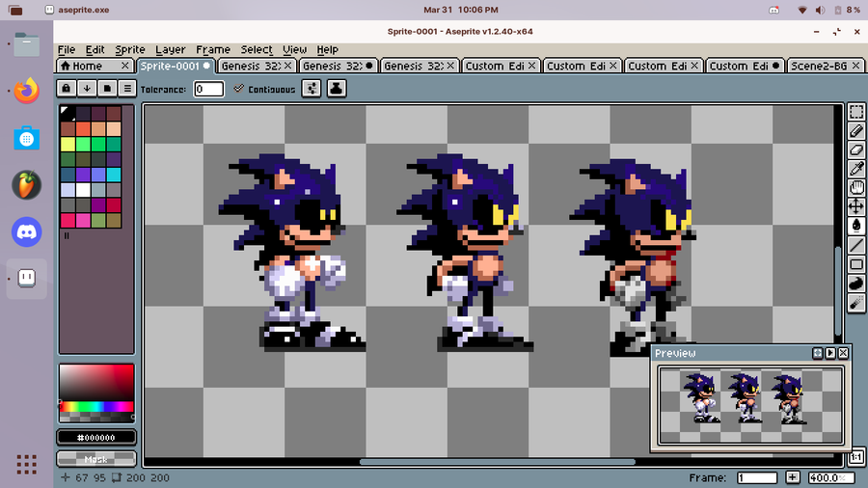868x488 pixels.
Task: Toggle the Contiguous checkbox
Action: coord(238,89)
